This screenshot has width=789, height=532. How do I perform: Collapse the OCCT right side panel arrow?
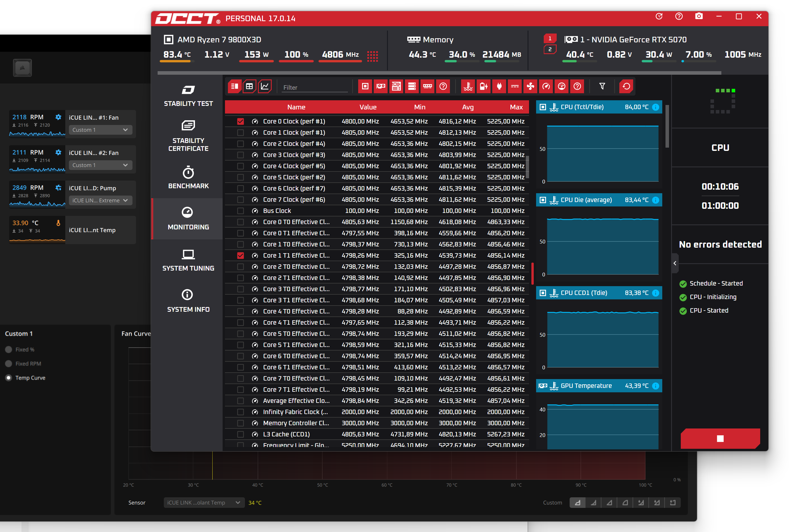tap(675, 263)
